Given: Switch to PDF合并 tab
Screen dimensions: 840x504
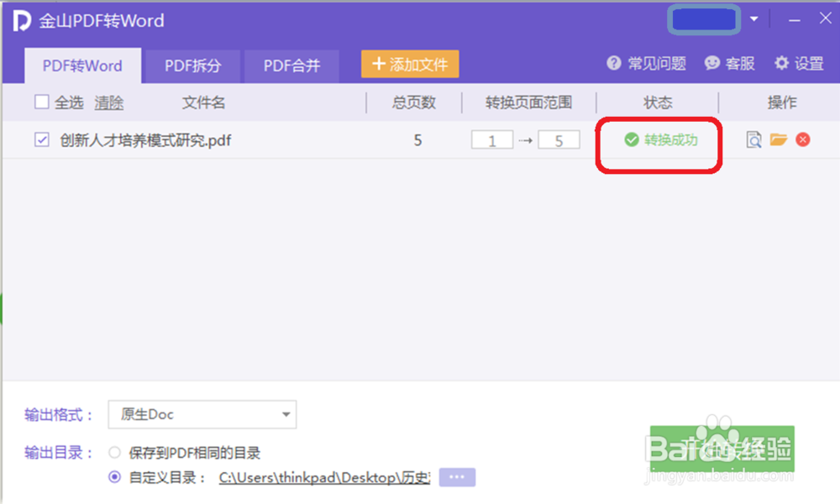Looking at the screenshot, I should point(291,66).
